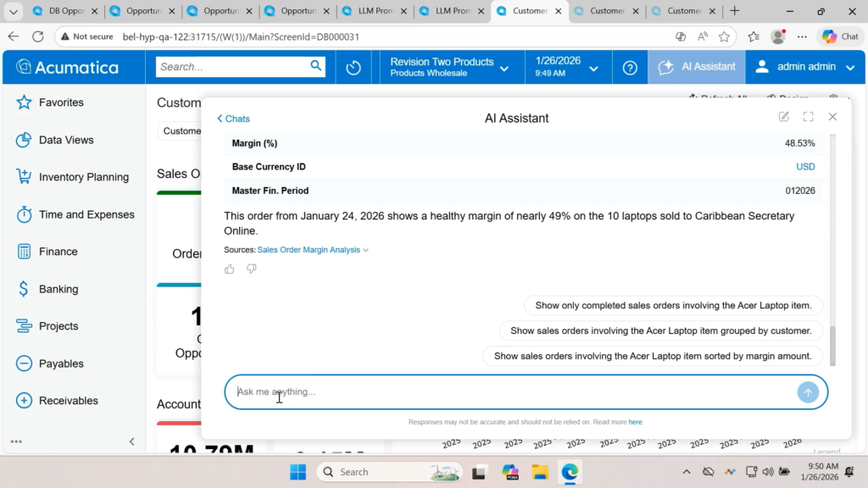The width and height of the screenshot is (868, 488).
Task: Expand AI Assistant panel to fullscreen
Action: coord(808,117)
